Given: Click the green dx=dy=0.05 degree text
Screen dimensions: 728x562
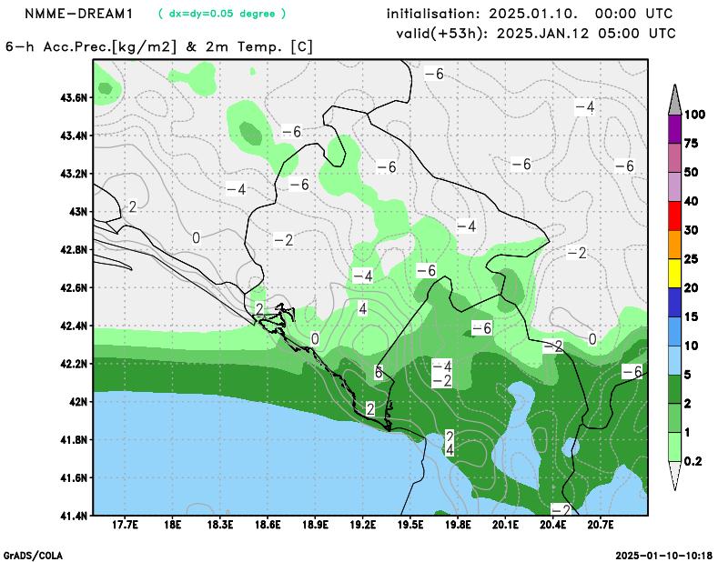Looking at the screenshot, I should coord(222,14).
